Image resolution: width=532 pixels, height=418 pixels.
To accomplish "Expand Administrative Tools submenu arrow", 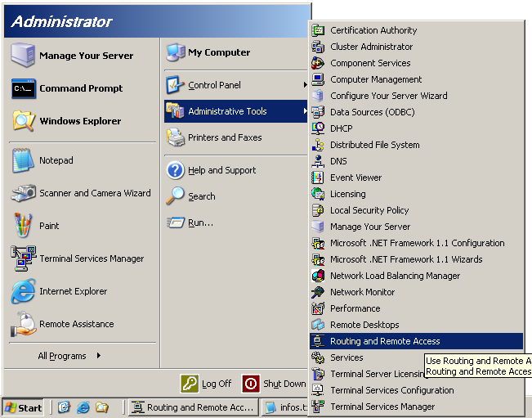I will [x=305, y=110].
